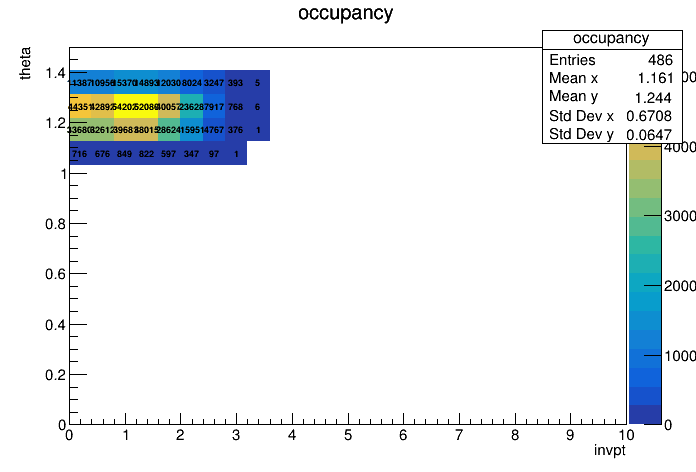Click the y-axis tick label 0.2
This screenshot has width=696, height=472.
[55, 375]
